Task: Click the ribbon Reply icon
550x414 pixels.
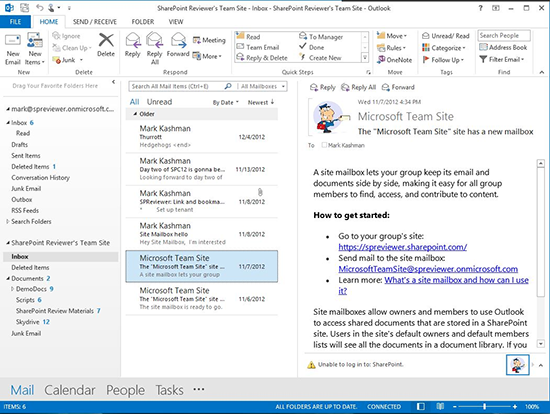Action: point(133,40)
